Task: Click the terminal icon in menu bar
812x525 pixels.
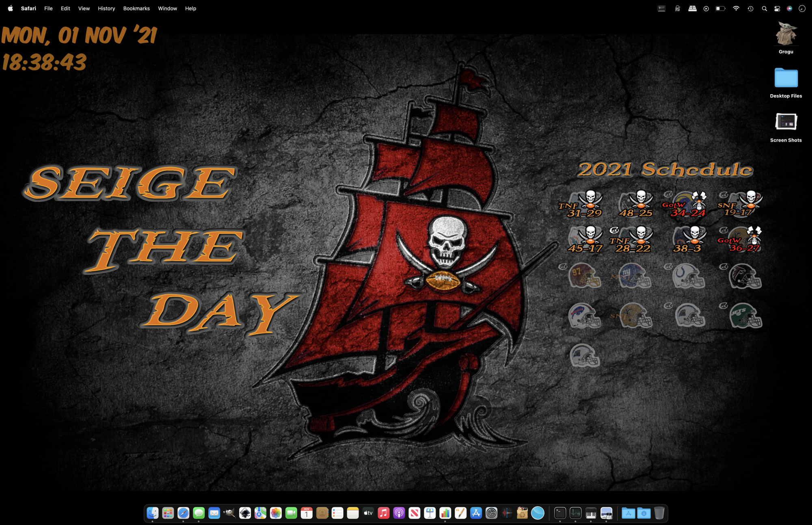Action: tap(661, 8)
